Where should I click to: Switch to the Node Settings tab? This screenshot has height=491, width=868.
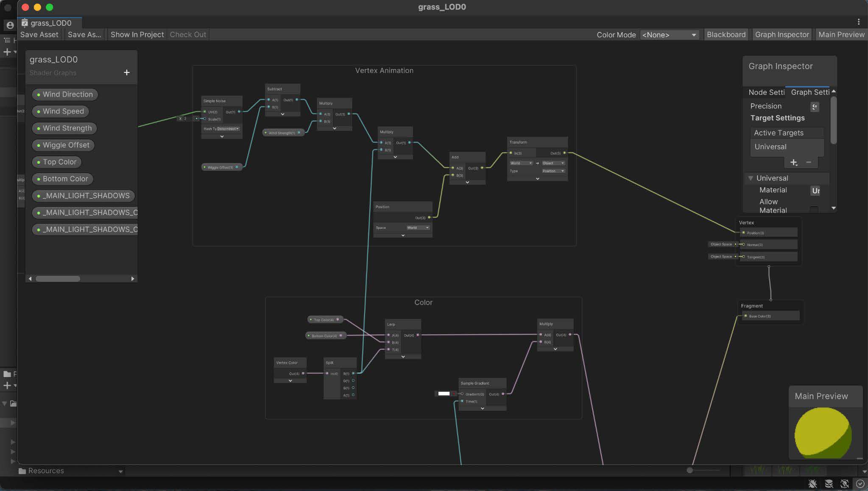coord(766,92)
